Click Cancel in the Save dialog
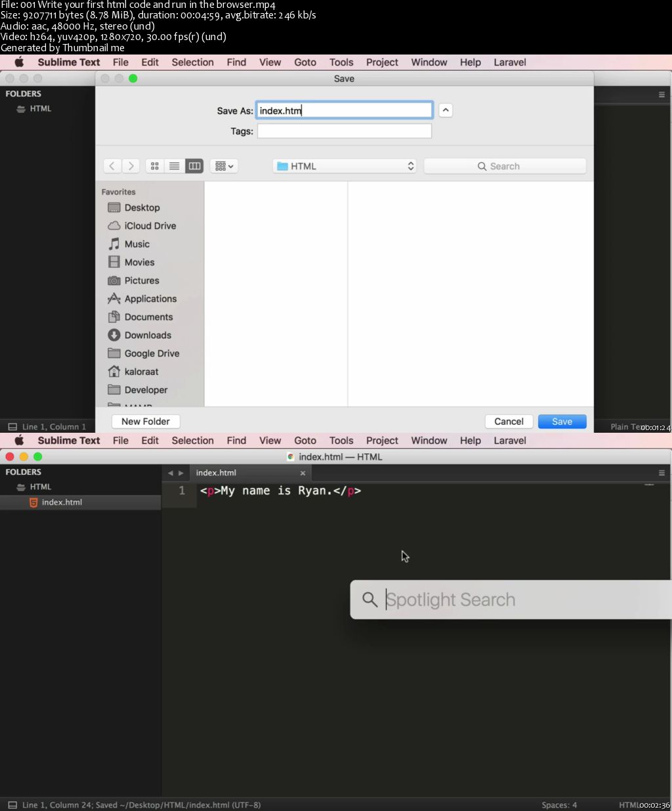Image resolution: width=672 pixels, height=811 pixels. [x=509, y=422]
